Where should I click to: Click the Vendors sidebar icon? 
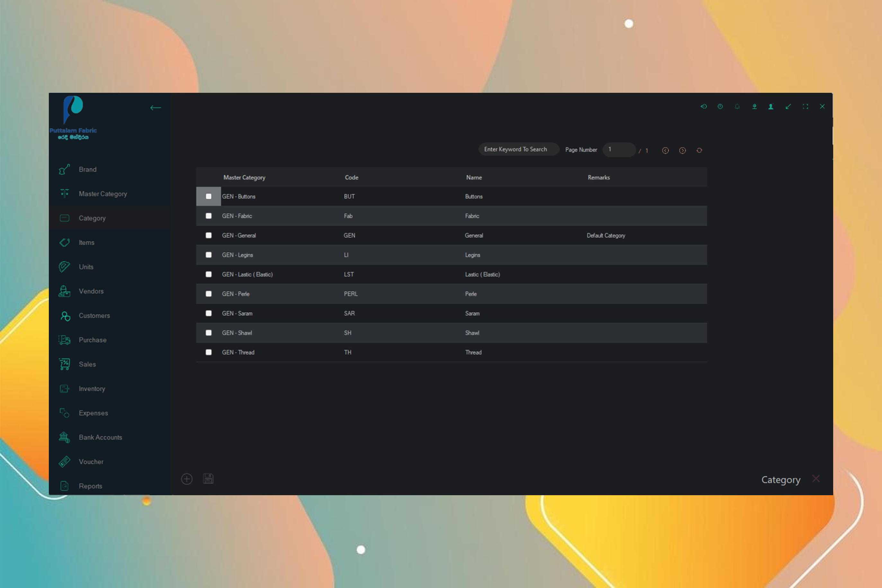click(x=65, y=291)
